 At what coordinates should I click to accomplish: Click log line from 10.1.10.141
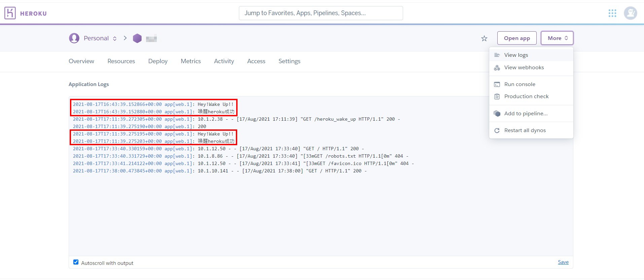point(220,171)
